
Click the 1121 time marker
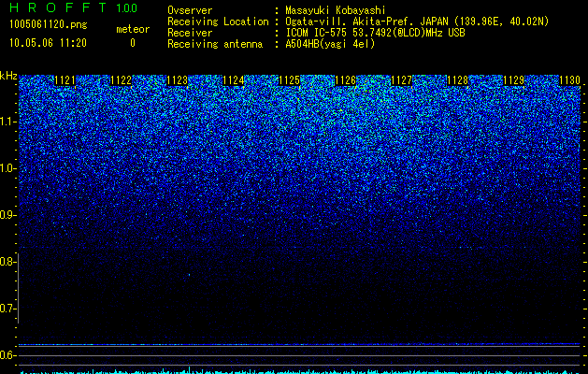(x=65, y=80)
